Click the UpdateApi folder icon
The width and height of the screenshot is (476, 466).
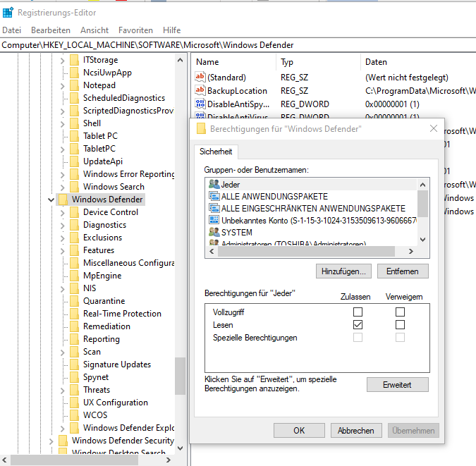pyautogui.click(x=74, y=161)
